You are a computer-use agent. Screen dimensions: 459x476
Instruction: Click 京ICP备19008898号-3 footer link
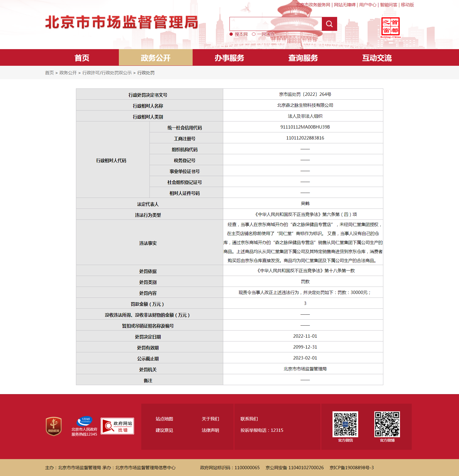pos(352,468)
